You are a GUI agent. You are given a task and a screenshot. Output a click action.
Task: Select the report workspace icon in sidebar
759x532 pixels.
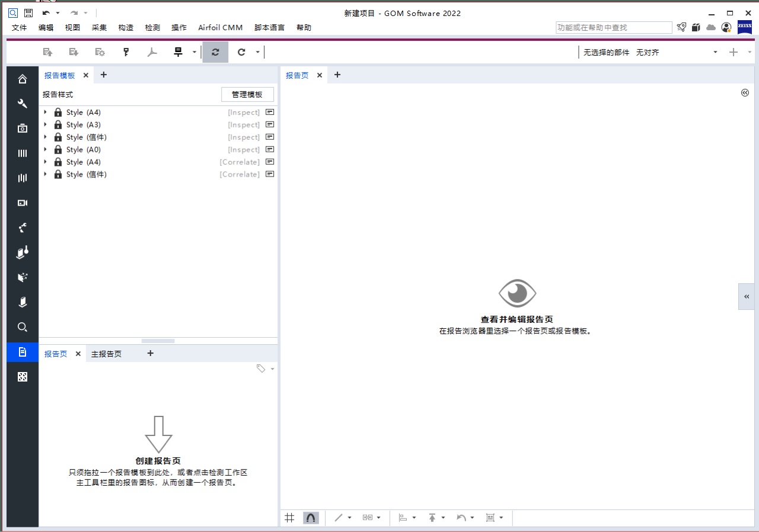point(22,352)
